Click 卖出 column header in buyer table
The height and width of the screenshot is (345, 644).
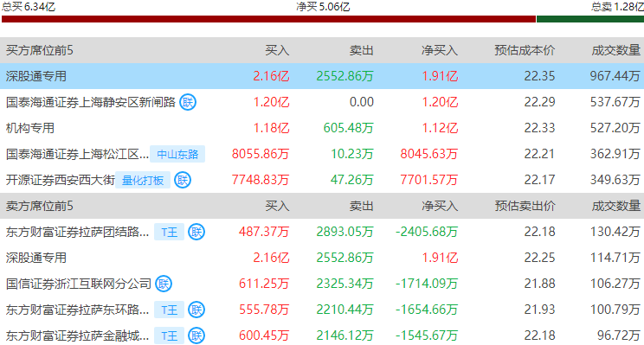click(x=362, y=50)
